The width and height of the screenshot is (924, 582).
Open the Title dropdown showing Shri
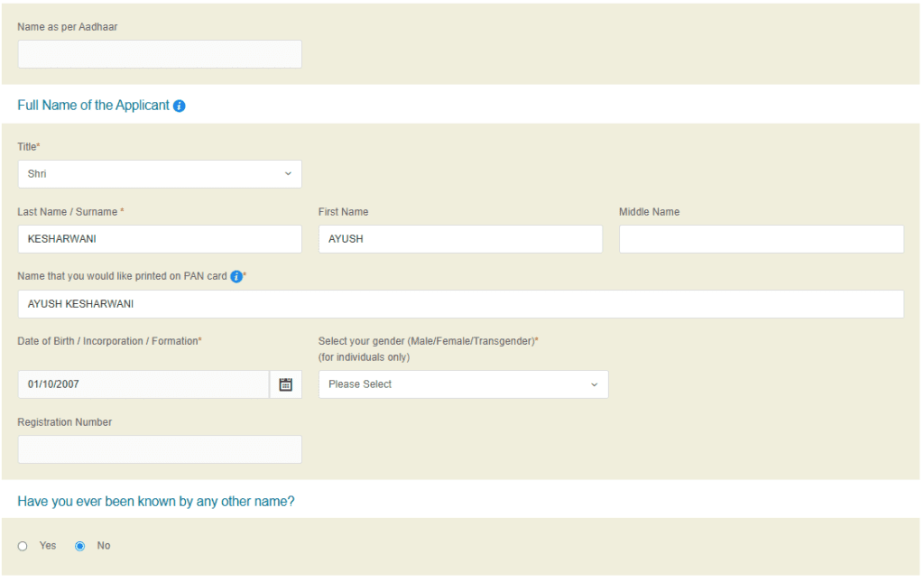click(x=160, y=173)
